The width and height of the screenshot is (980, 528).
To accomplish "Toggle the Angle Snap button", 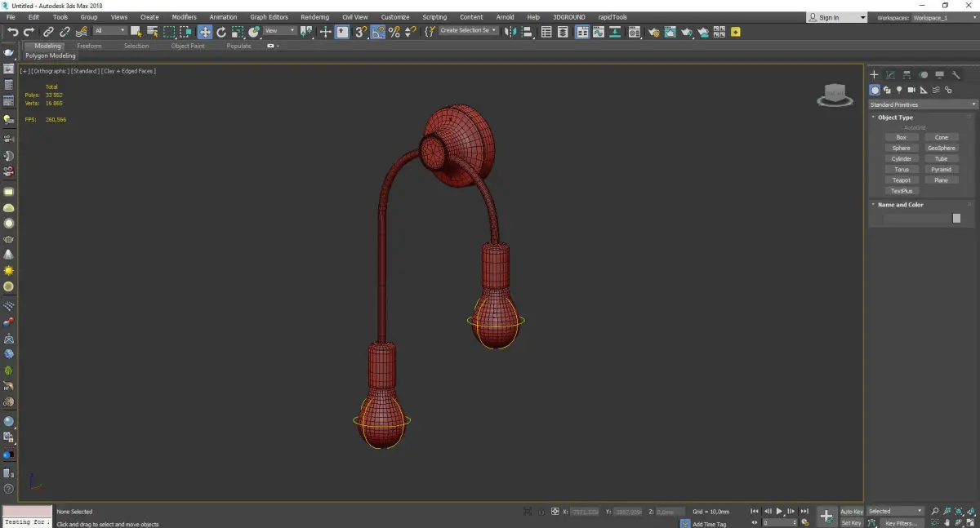I will click(x=378, y=32).
